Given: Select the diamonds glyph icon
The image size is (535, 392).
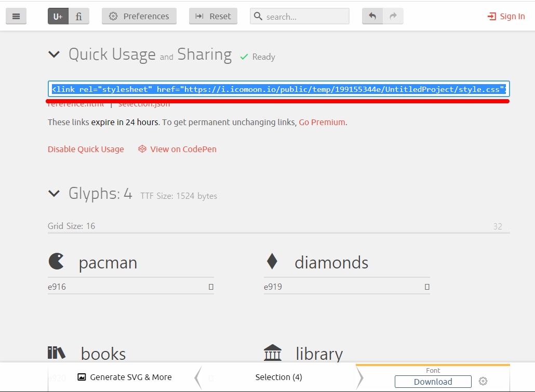Looking at the screenshot, I should coord(272,261).
